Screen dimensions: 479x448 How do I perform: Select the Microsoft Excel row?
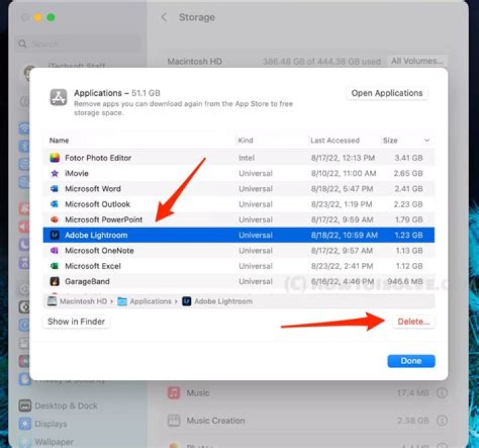point(239,266)
